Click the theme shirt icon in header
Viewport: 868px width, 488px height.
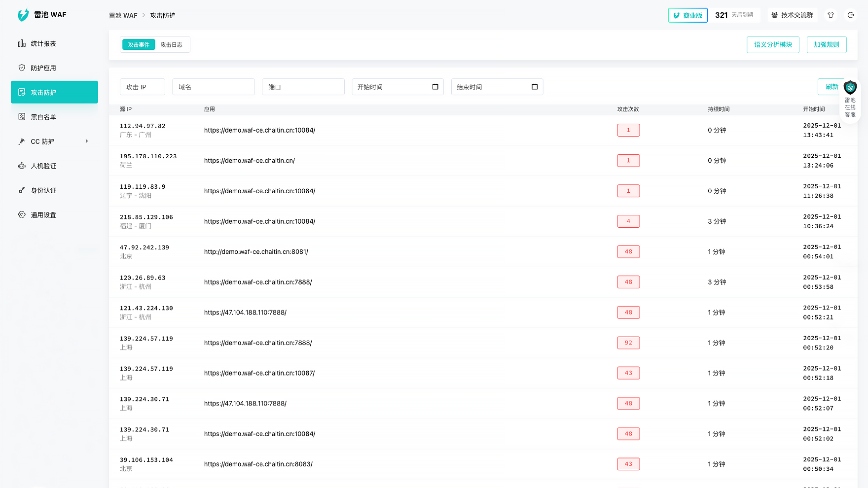point(831,15)
